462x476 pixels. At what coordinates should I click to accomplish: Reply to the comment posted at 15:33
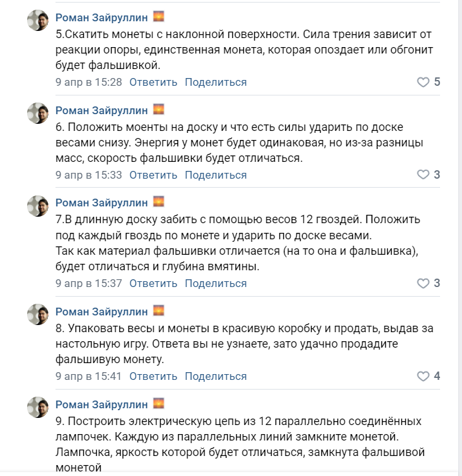coord(153,175)
